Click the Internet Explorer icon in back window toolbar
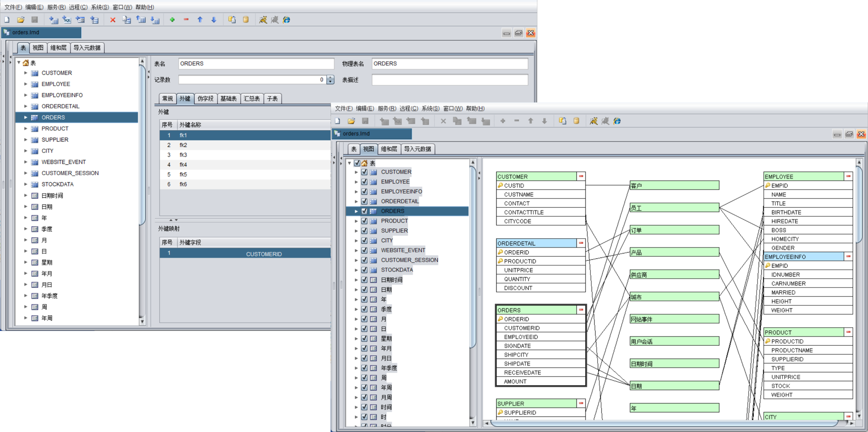The height and width of the screenshot is (432, 868). pos(287,20)
